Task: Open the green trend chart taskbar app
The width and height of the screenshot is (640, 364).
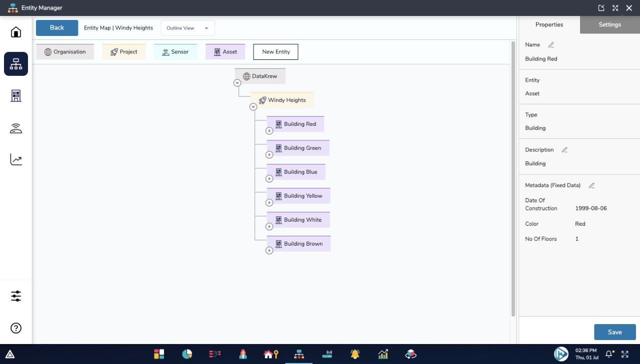Action: (383, 354)
